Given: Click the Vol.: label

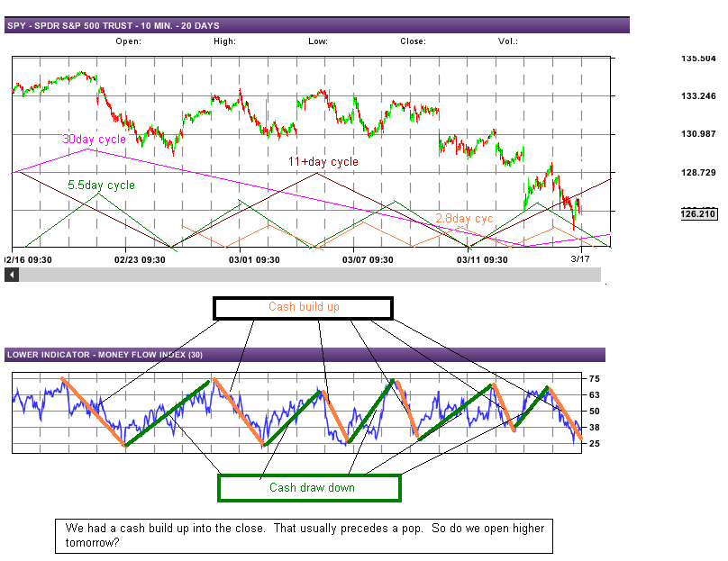Looking at the screenshot, I should 508,41.
